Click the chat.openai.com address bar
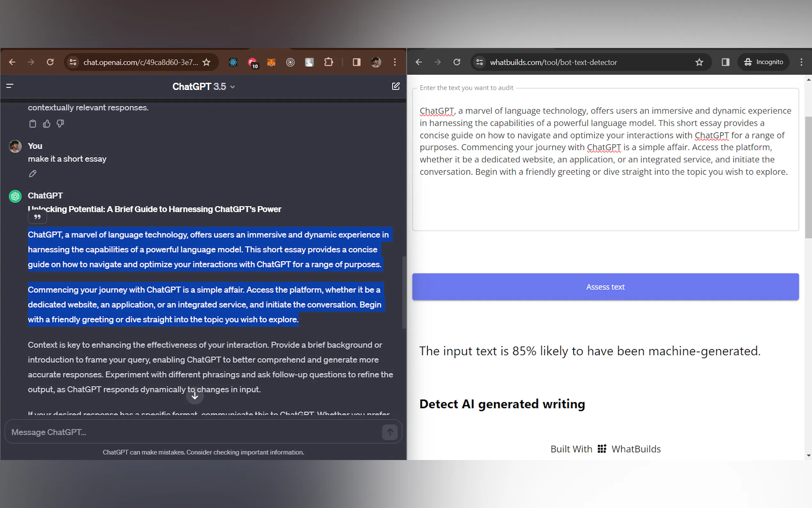The height and width of the screenshot is (508, 812). [x=141, y=62]
